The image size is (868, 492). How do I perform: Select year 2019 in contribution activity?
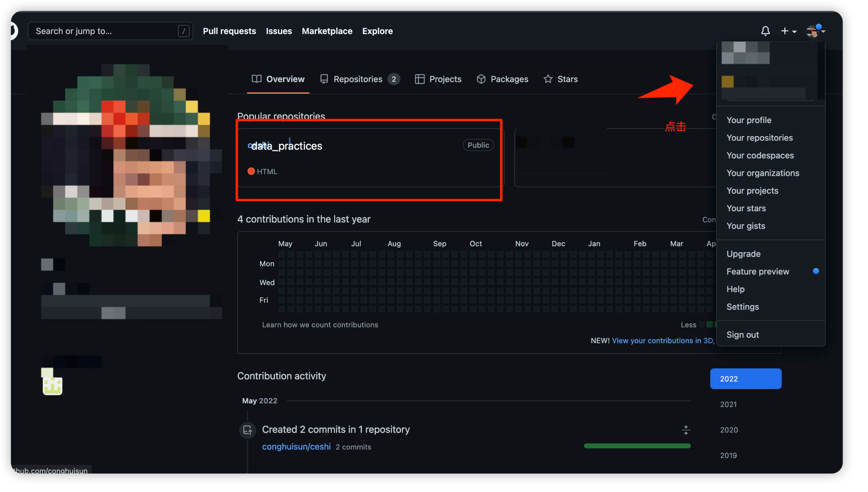pos(728,455)
